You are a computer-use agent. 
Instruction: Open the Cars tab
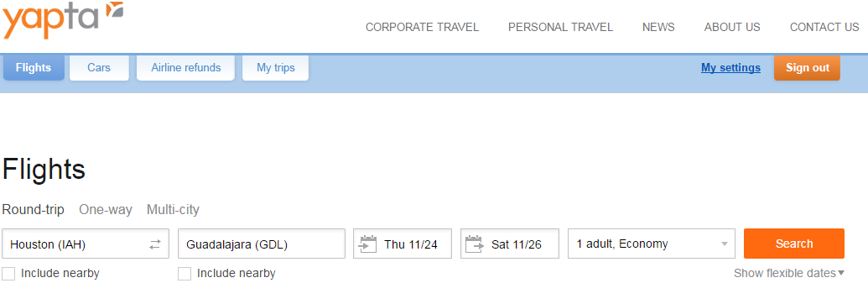[x=99, y=68]
